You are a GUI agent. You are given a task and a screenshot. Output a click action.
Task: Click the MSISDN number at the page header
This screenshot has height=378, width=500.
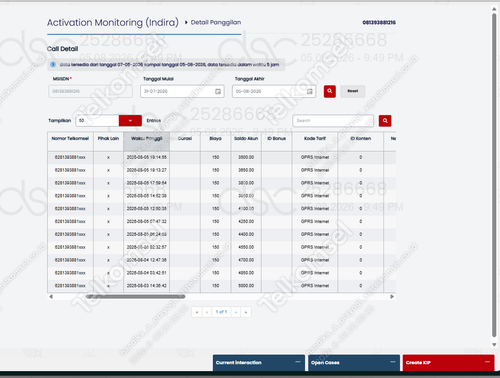pyautogui.click(x=379, y=22)
